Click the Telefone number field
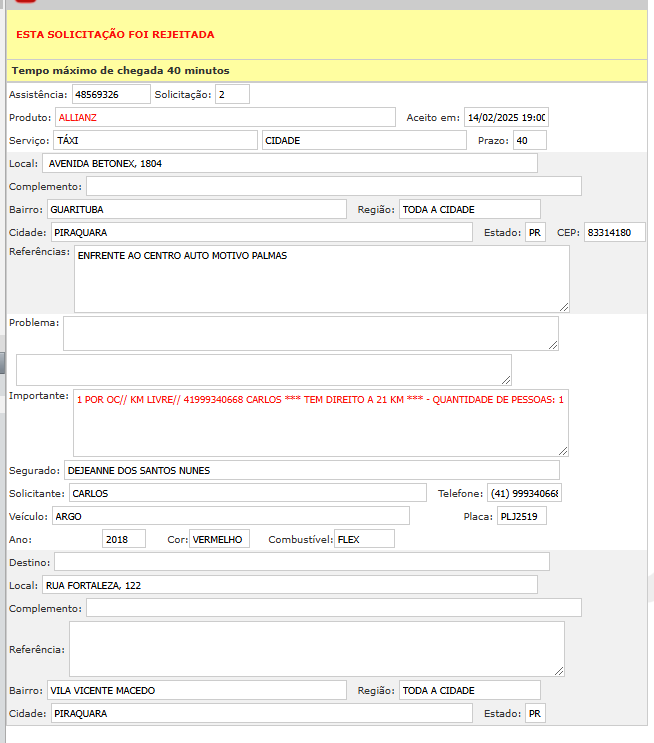Screen dimensions: 654x743 (525, 493)
